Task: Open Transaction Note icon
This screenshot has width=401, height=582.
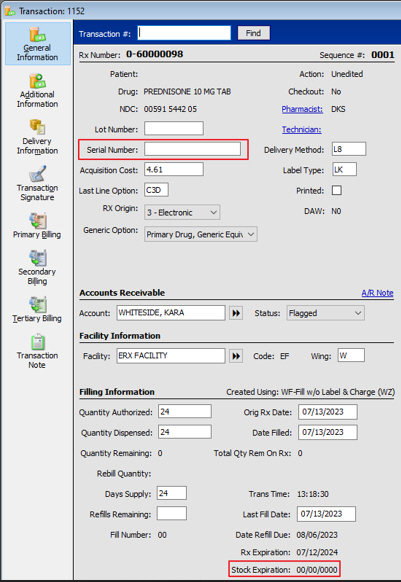Action: (x=38, y=342)
